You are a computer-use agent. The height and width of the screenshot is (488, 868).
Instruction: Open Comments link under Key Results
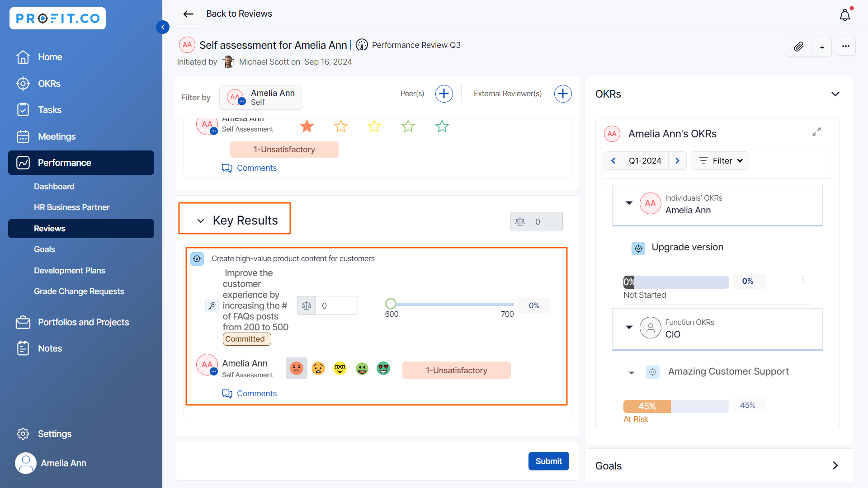tap(256, 394)
